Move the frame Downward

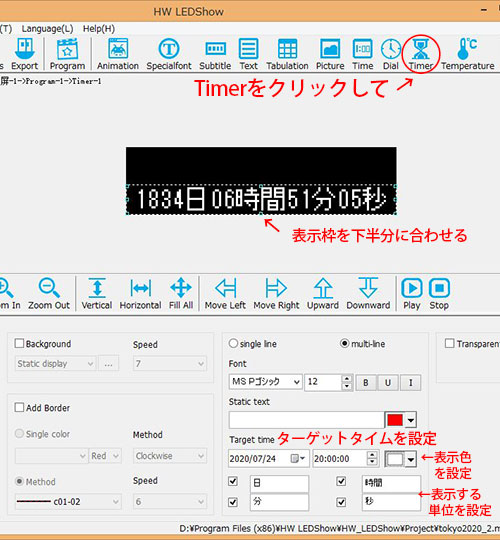click(x=368, y=294)
